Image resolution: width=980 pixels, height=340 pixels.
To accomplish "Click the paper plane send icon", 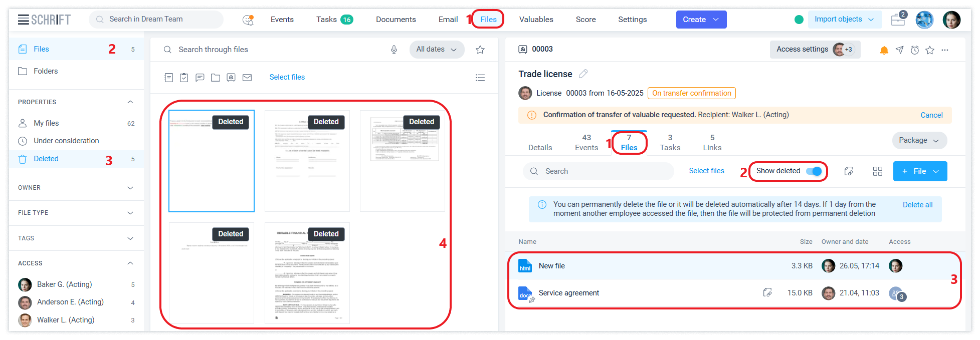I will [900, 50].
